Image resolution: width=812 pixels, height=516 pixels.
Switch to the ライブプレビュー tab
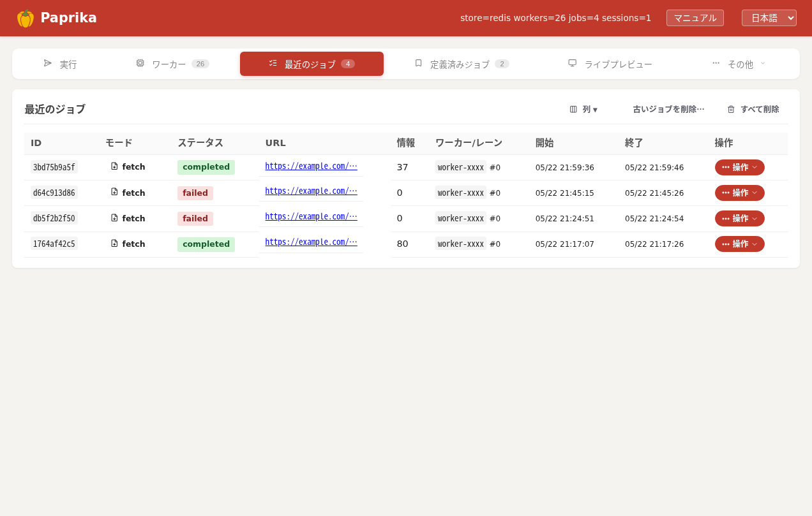click(x=610, y=64)
